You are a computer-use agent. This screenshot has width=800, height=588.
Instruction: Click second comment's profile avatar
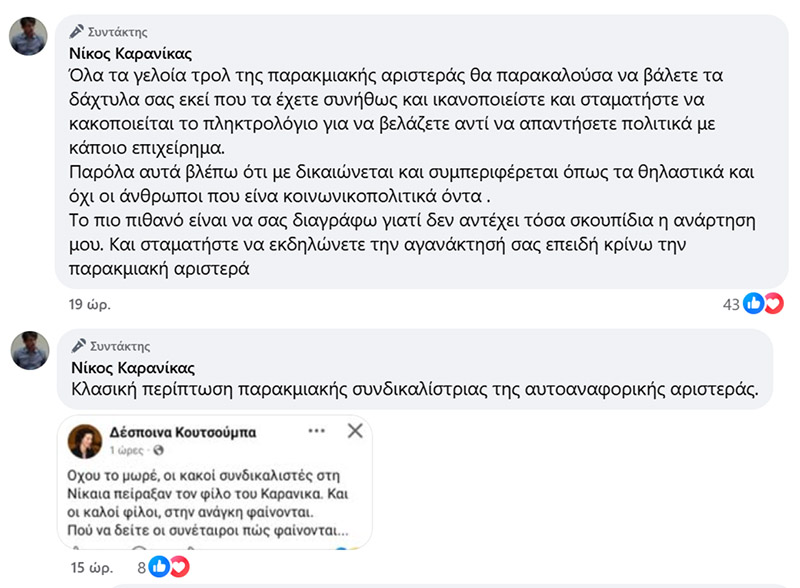[x=30, y=350]
